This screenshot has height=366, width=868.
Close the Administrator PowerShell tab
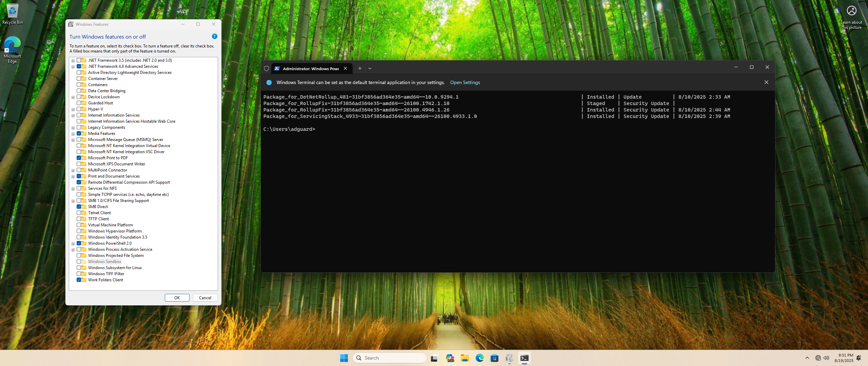pyautogui.click(x=345, y=68)
